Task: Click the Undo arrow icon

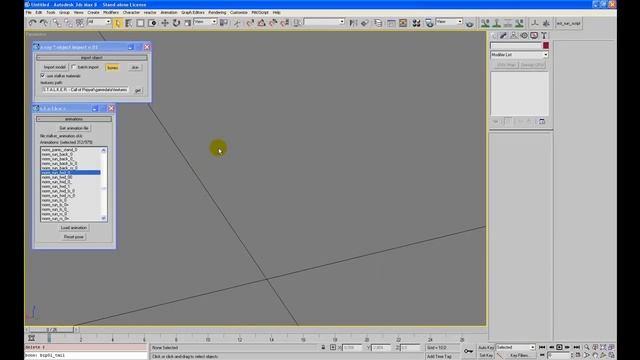Action: click(x=33, y=23)
